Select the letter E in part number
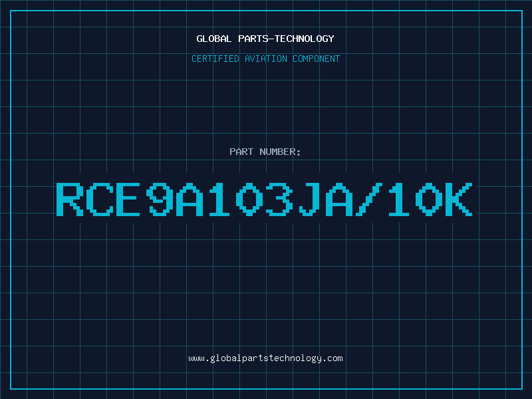The height and width of the screenshot is (399, 532). pos(128,199)
